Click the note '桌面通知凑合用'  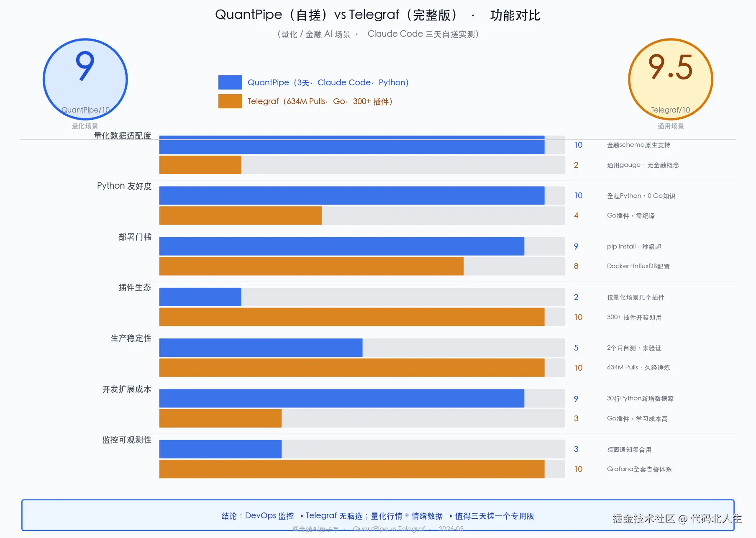pyautogui.click(x=629, y=449)
